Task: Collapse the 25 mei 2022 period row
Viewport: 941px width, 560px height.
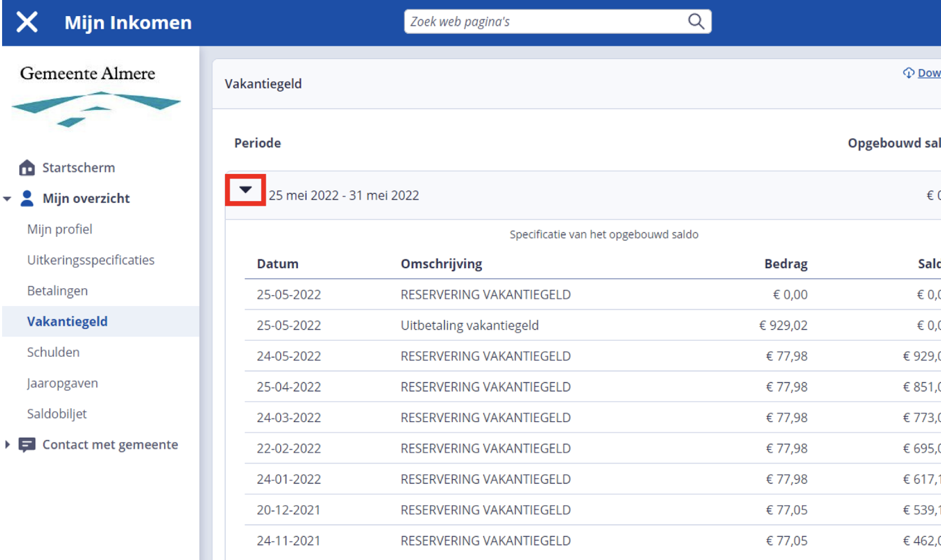Action: 245,190
